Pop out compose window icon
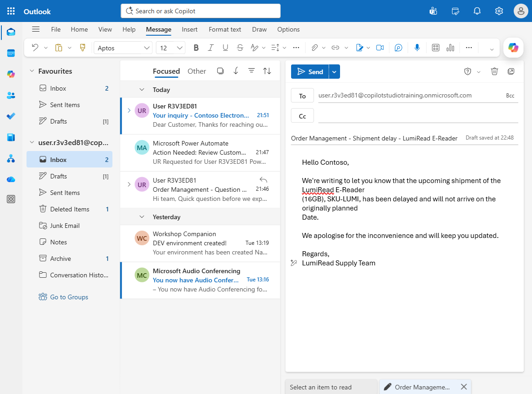Image resolution: width=532 pixels, height=394 pixels. (511, 71)
